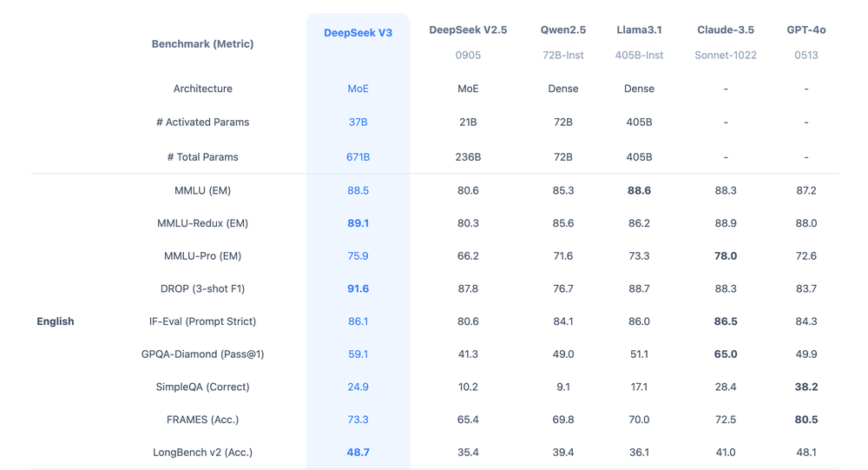This screenshot has height=470, width=868.
Task: Click the 405B-Inst subtitle
Action: [x=639, y=55]
